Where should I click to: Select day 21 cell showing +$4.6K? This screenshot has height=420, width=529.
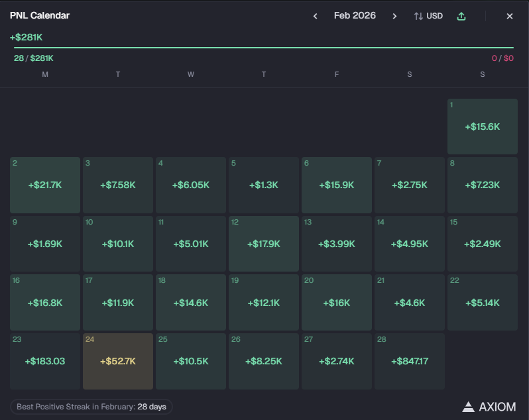[x=409, y=302]
